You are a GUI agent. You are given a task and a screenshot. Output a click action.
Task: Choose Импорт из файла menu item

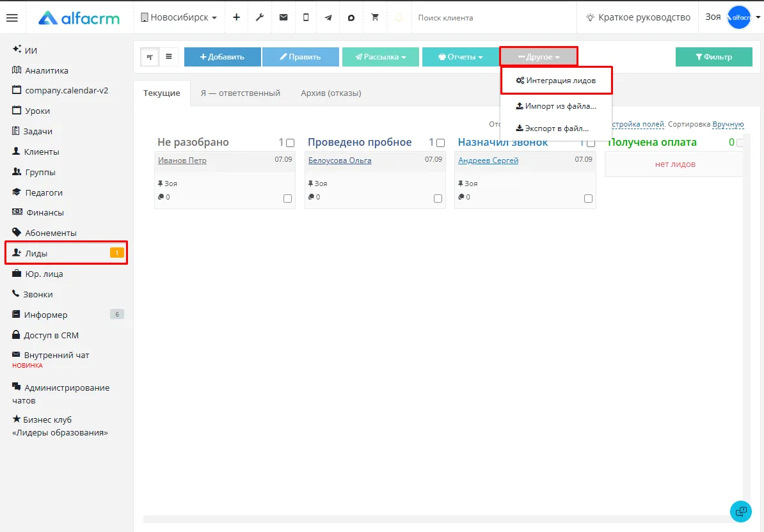coord(556,106)
